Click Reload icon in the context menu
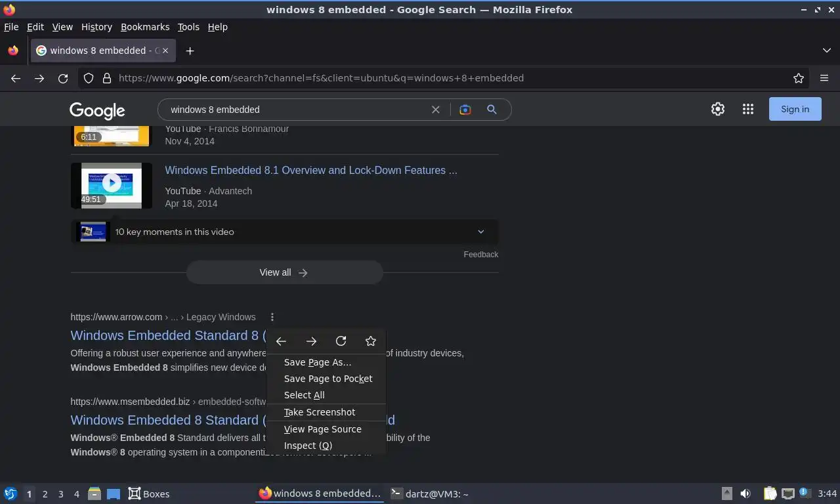This screenshot has height=504, width=840. pyautogui.click(x=341, y=341)
